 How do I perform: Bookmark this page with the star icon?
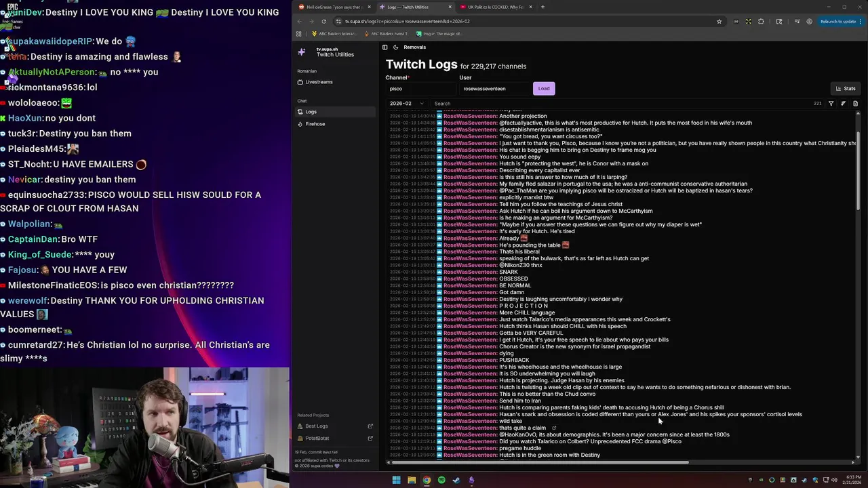click(x=719, y=21)
